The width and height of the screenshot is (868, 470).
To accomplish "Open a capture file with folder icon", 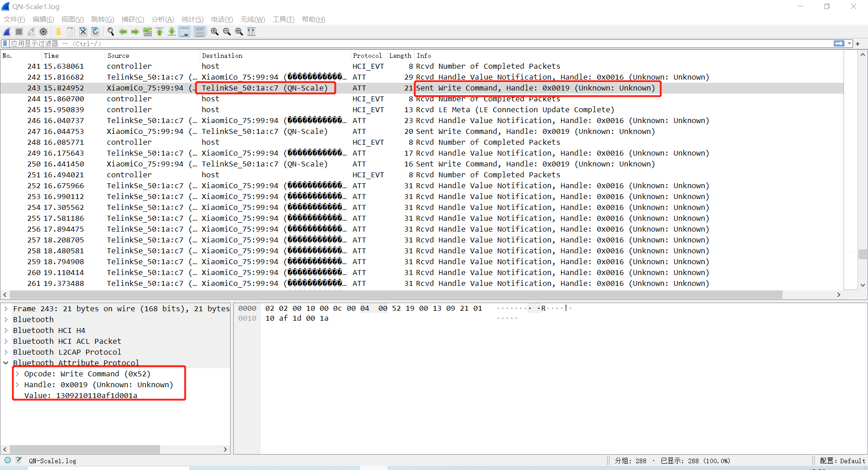I will click(x=58, y=32).
